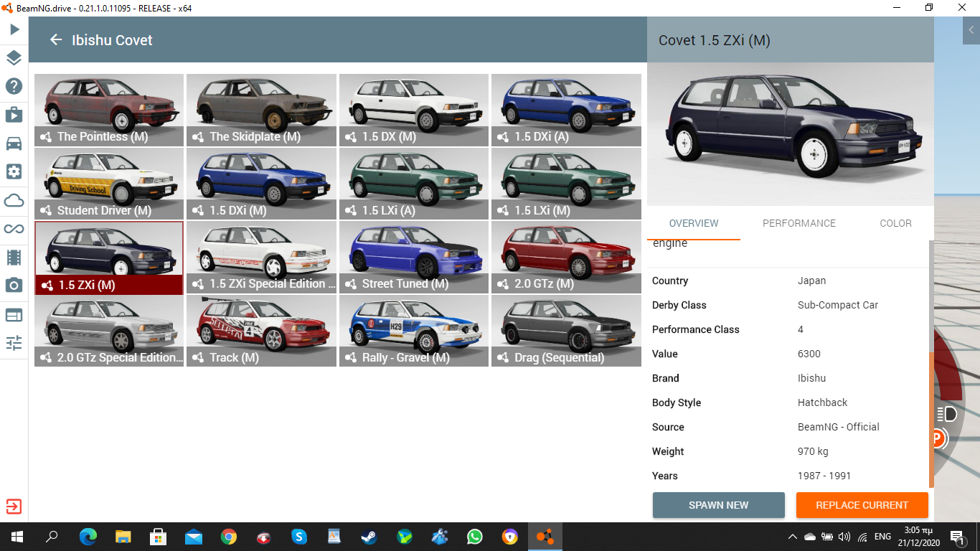Click the BeamNG - Official source value
The image size is (980, 551).
point(839,427)
